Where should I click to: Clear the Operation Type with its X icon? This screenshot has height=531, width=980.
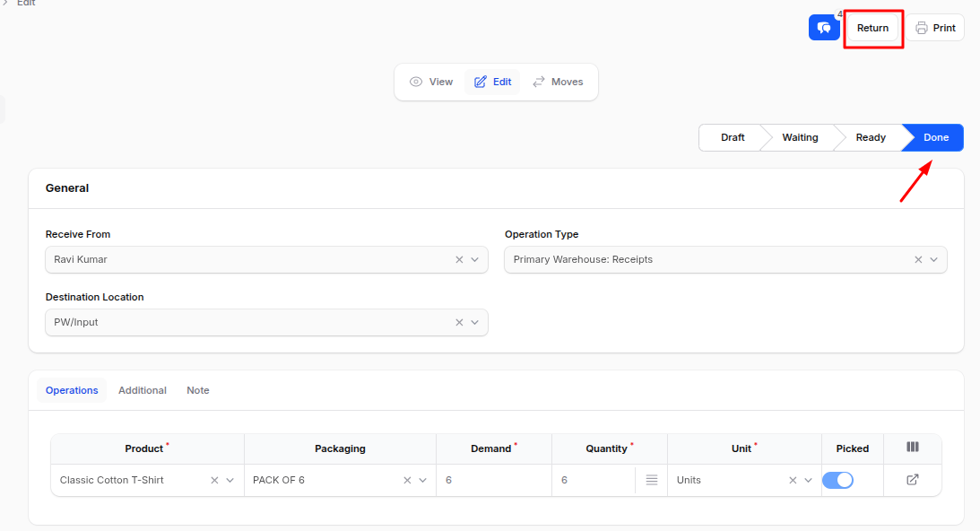point(918,259)
